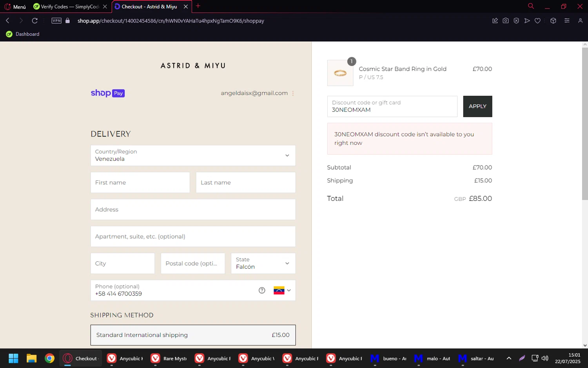Open a new tab with the plus icon
Viewport: 588px width, 368px height.
198,6
